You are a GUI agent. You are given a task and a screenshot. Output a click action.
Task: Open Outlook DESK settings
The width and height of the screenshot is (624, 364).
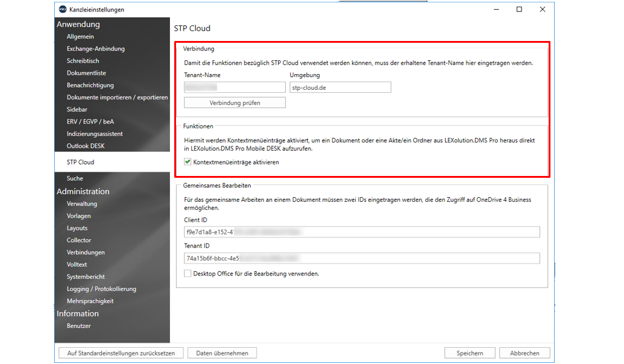click(86, 146)
